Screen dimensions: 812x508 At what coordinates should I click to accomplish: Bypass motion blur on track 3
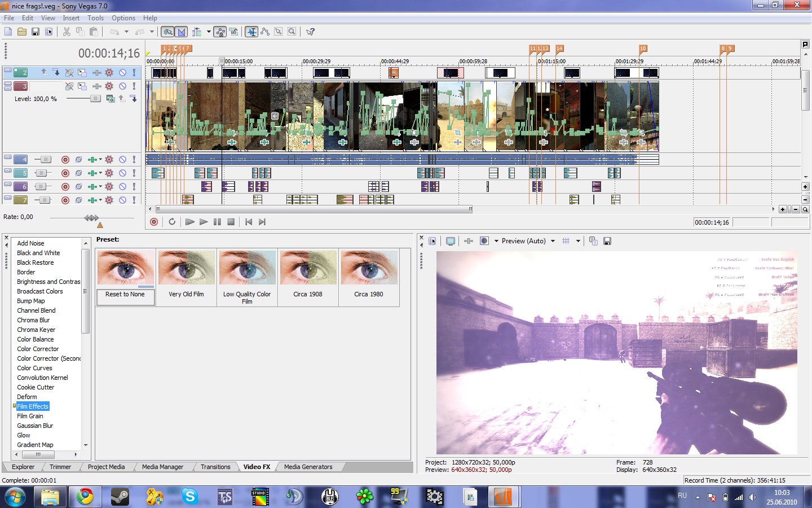pos(69,86)
